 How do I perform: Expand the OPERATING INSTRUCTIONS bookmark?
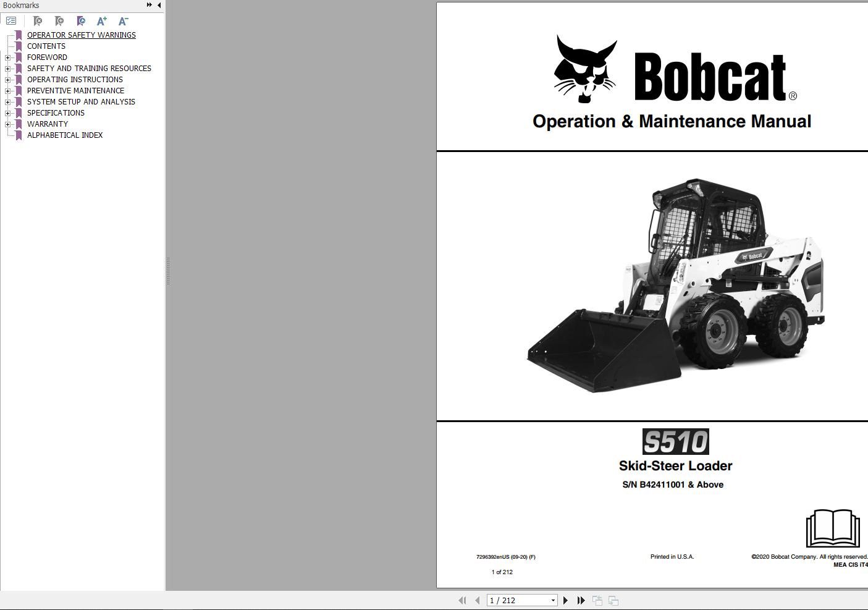[x=7, y=79]
